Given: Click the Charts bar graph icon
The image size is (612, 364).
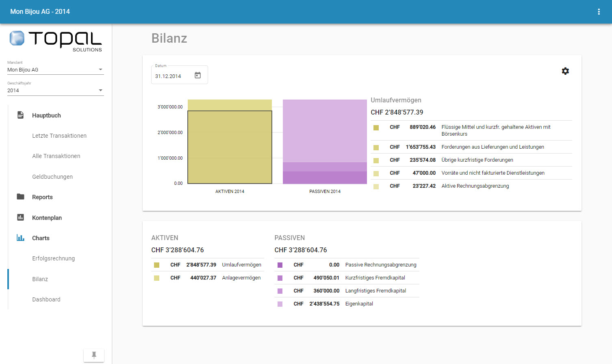Looking at the screenshot, I should click(20, 238).
